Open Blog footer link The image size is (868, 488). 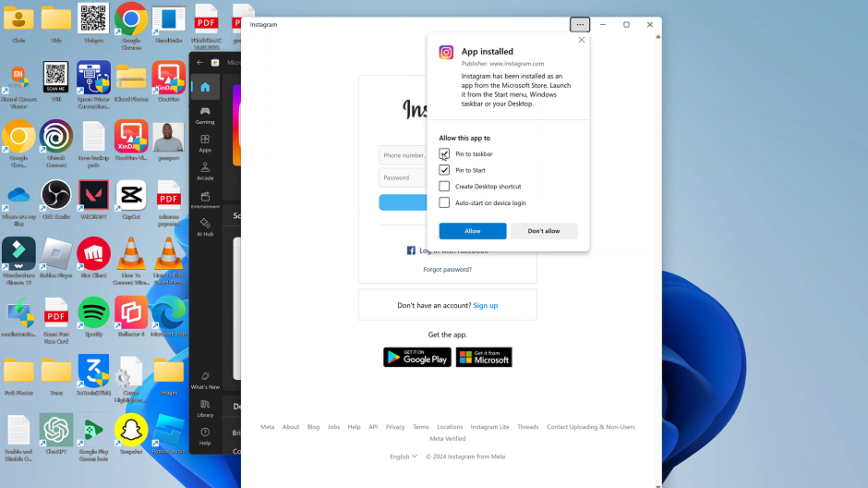point(313,426)
